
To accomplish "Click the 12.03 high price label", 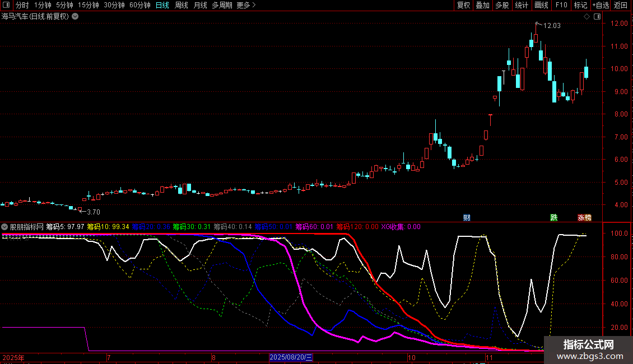I will (551, 26).
